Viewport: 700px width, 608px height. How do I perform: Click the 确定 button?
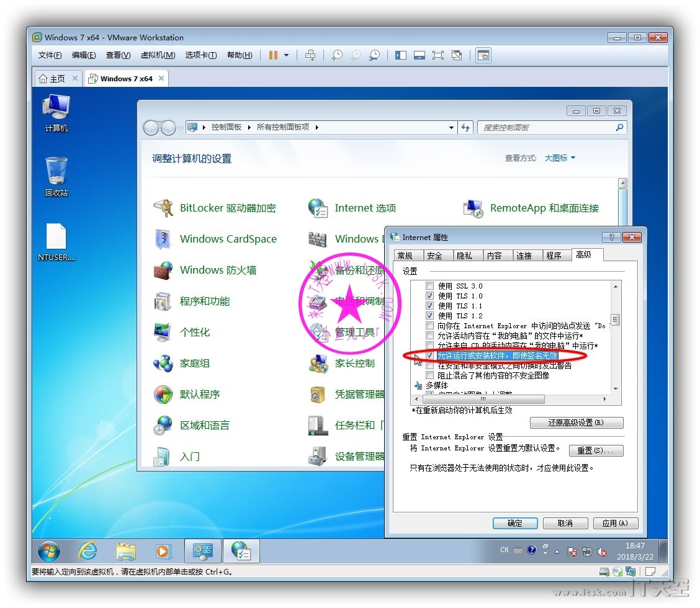click(x=515, y=524)
